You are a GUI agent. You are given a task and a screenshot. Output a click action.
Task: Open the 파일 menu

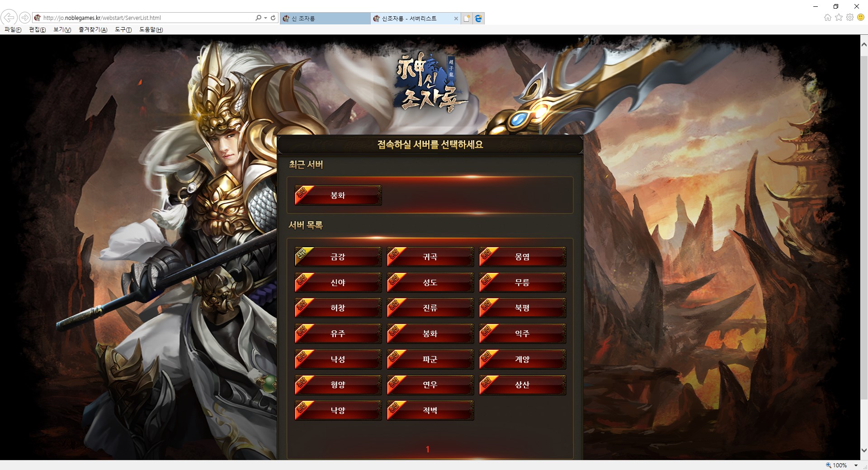click(13, 29)
